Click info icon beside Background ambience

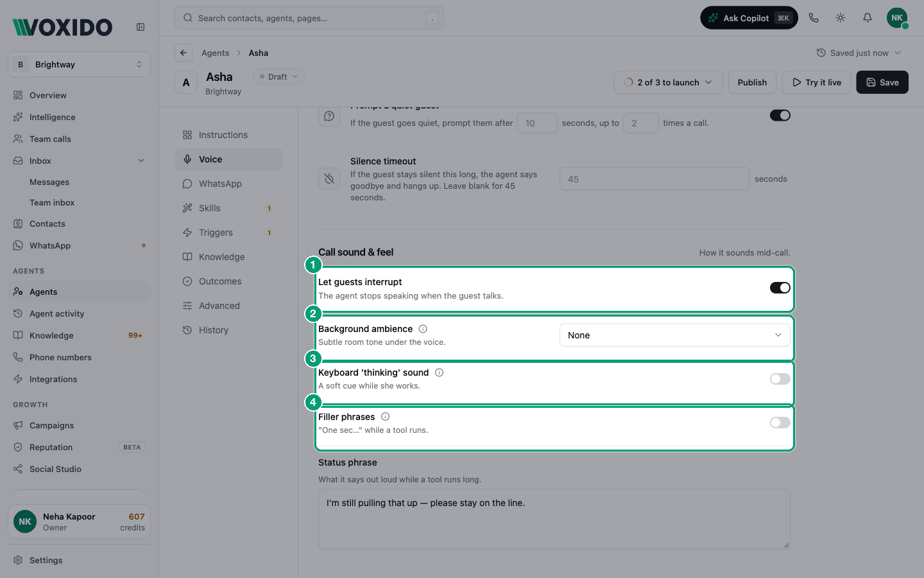coord(423,329)
